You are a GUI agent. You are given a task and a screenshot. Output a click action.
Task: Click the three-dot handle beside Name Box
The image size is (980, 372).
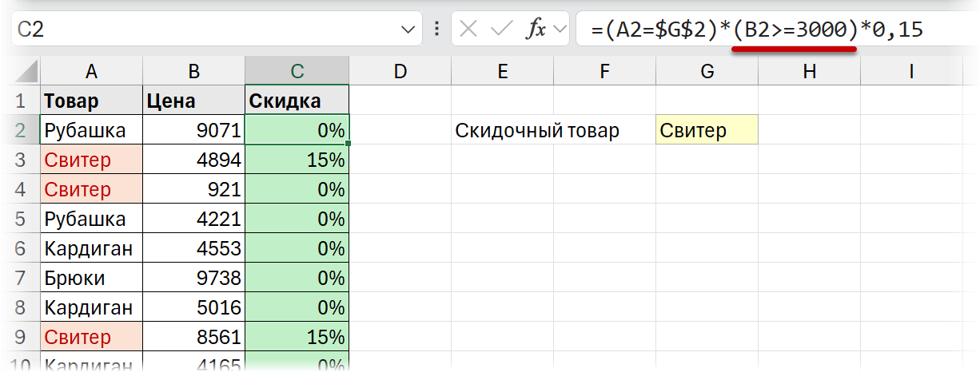coord(436,30)
